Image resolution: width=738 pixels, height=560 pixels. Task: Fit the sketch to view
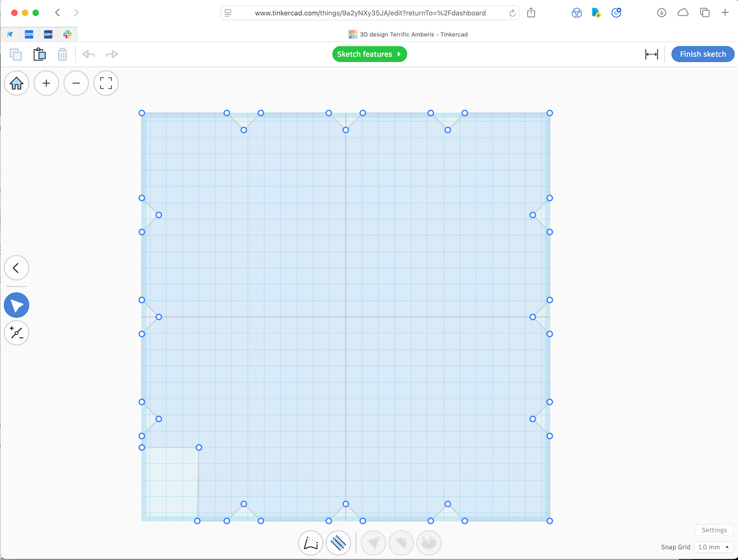pyautogui.click(x=106, y=83)
